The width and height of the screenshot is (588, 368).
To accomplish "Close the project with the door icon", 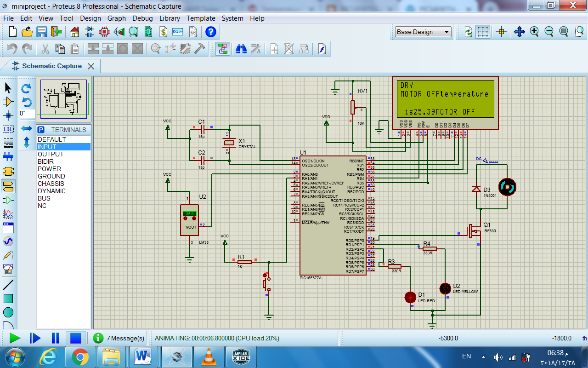I will coord(56,32).
